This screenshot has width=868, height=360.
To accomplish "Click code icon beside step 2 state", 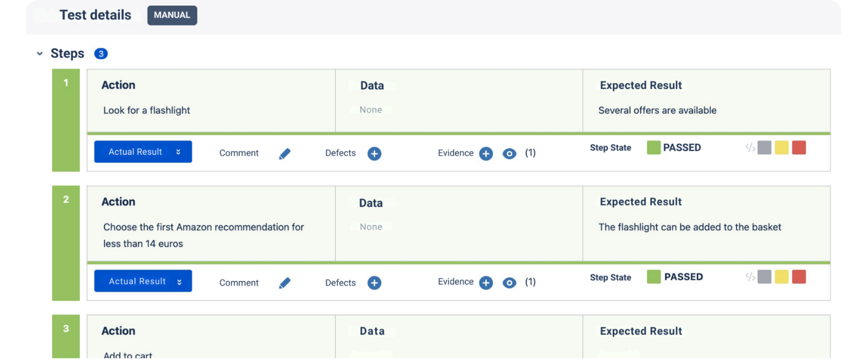I will (x=750, y=277).
